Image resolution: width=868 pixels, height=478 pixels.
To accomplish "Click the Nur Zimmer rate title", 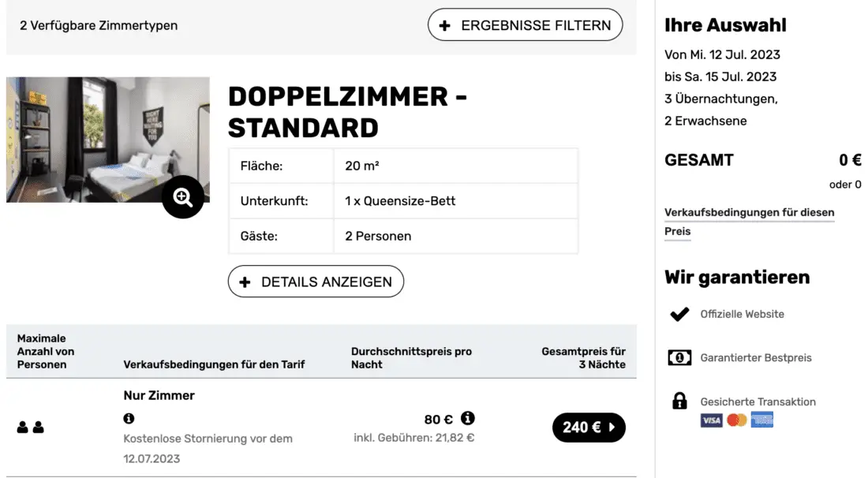I will pos(159,395).
